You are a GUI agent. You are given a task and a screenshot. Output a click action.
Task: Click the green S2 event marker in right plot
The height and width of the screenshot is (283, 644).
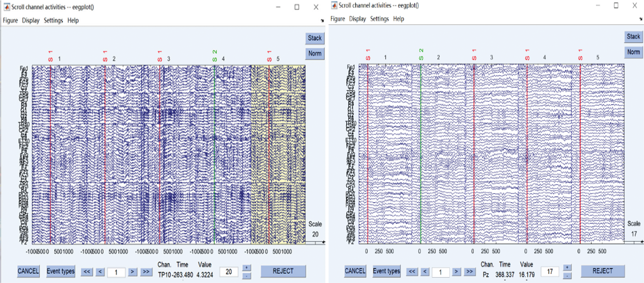421,149
